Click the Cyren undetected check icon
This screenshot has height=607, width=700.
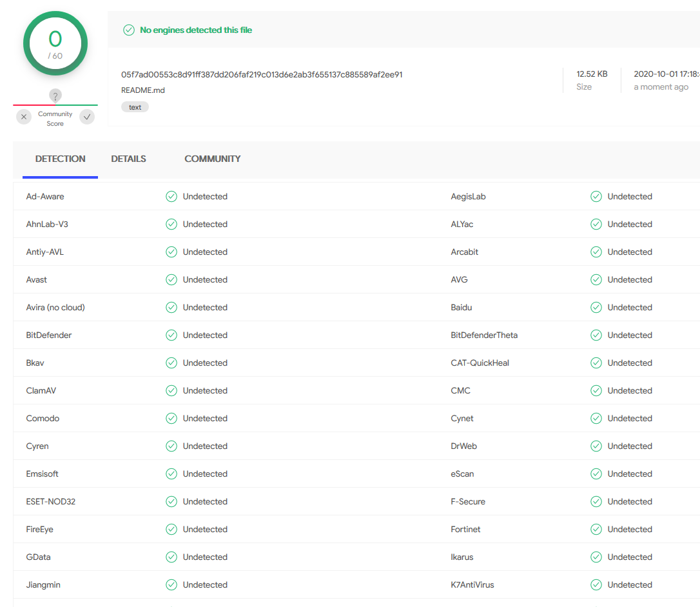coord(171,446)
